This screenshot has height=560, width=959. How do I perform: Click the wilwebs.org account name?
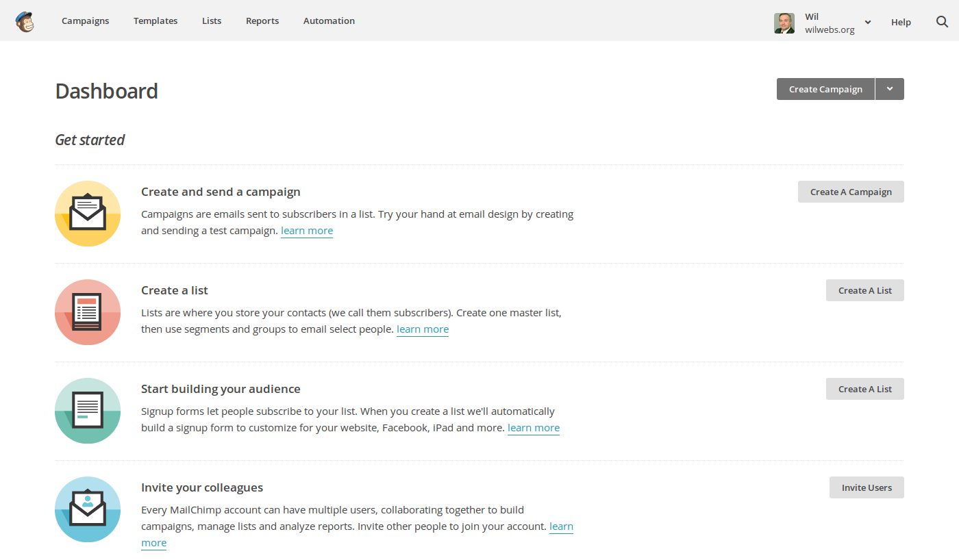pos(830,29)
